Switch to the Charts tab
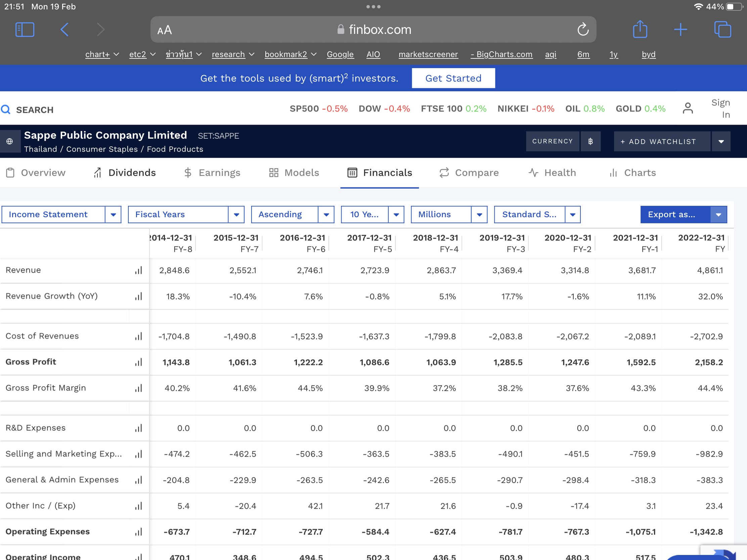 [632, 173]
